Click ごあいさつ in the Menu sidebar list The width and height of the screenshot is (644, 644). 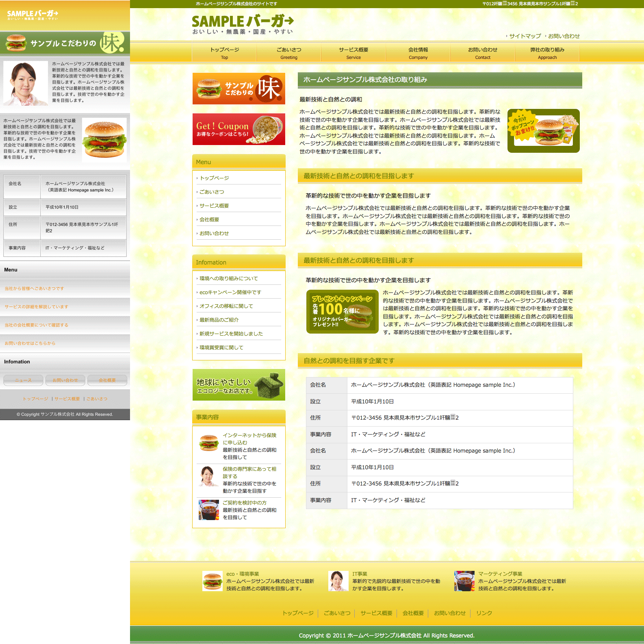click(x=212, y=192)
